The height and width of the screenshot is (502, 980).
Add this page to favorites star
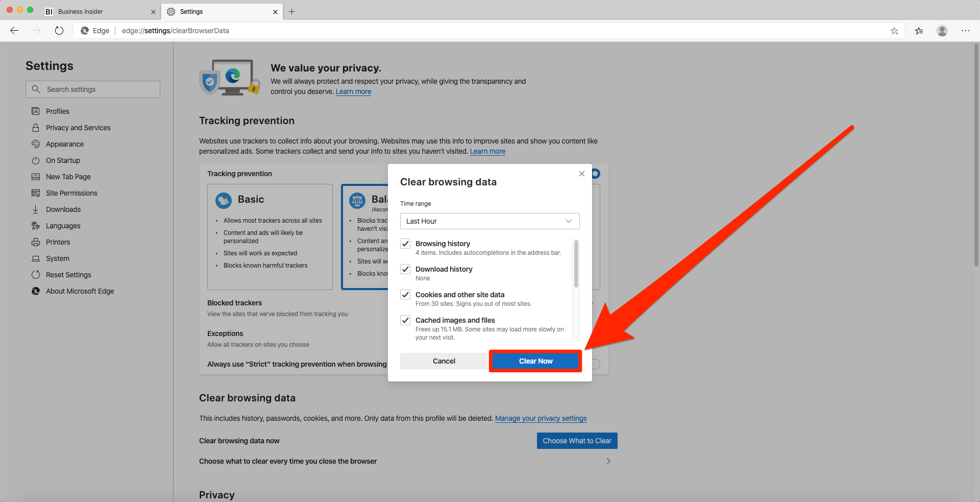894,31
